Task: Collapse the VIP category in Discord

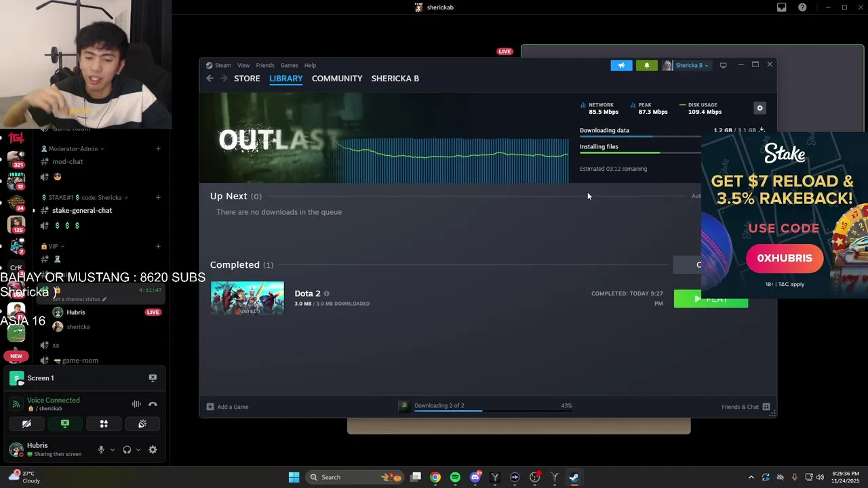Action: (x=53, y=246)
